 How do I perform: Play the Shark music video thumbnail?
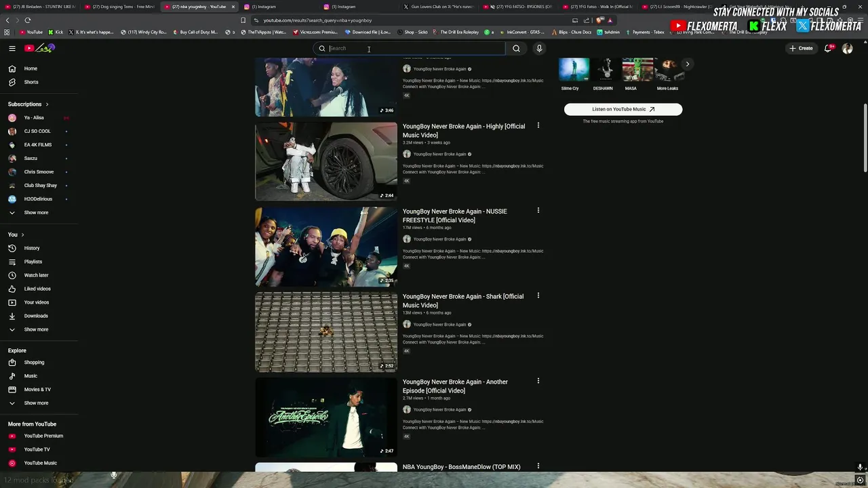tap(326, 332)
